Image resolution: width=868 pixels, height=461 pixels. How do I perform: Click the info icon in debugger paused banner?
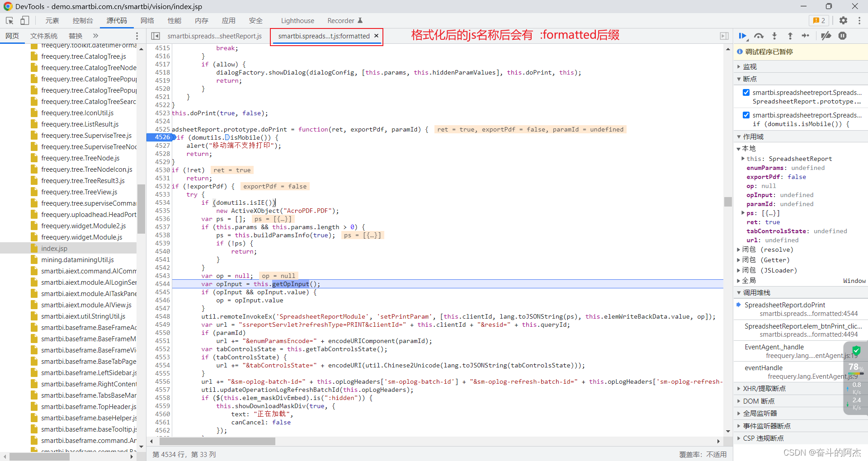[740, 52]
